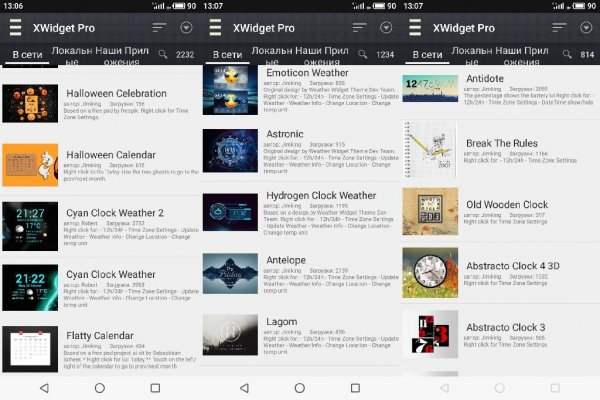Tap Android recents button in left screen
Screen dimensions: 600x400
(155, 388)
